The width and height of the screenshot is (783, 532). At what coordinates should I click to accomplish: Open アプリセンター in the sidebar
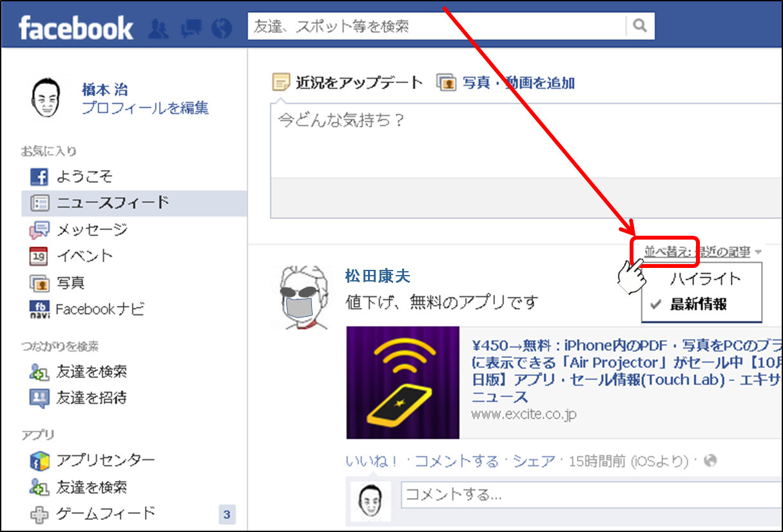(x=105, y=461)
